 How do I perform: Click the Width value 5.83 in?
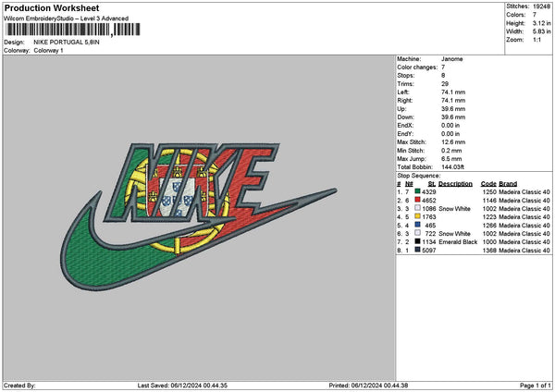point(541,31)
